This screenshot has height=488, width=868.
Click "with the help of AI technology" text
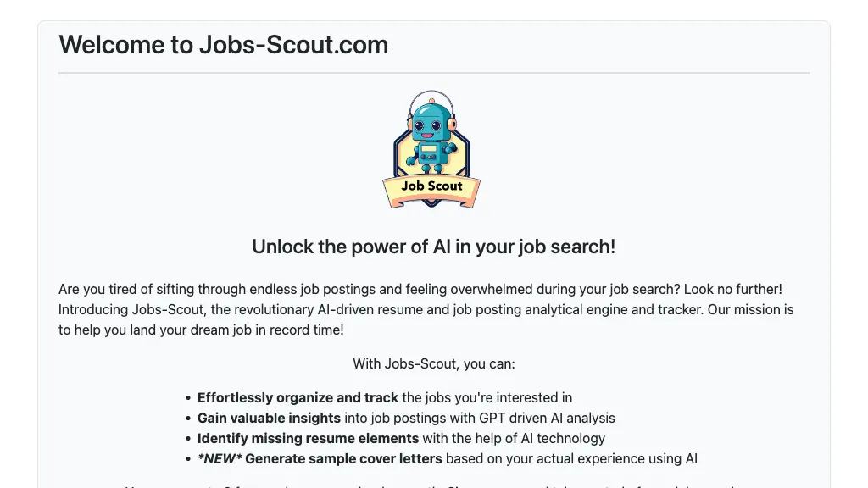514,438
